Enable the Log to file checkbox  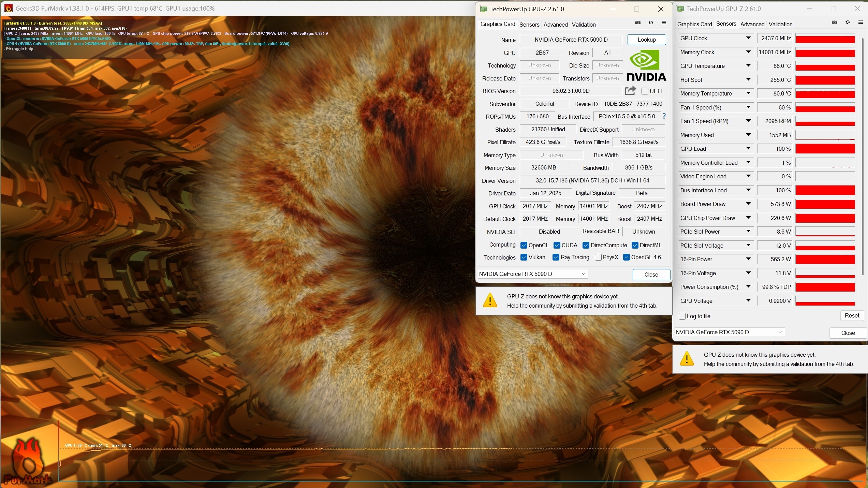[682, 316]
